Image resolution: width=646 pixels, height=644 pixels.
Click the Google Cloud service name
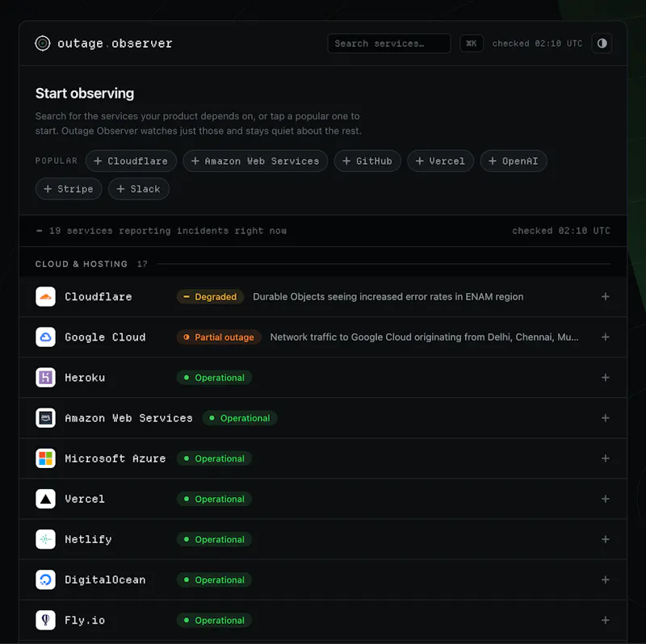[105, 337]
